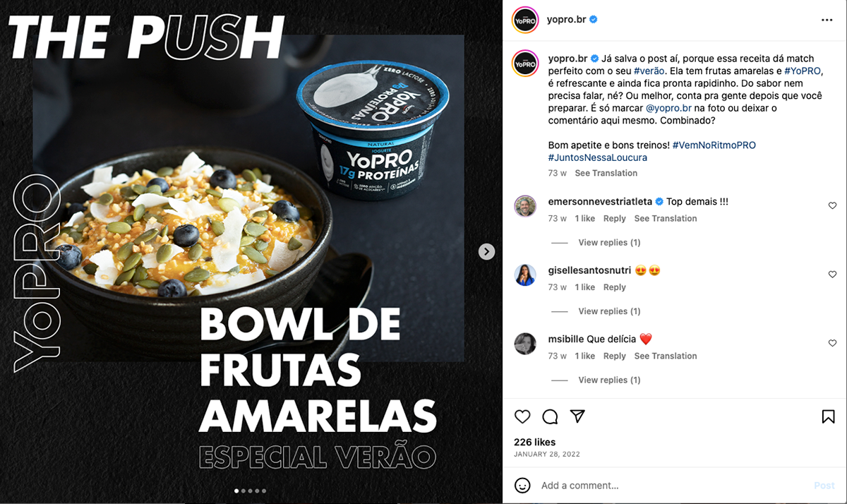This screenshot has width=847, height=504.
Task: Share the post via paper plane icon
Action: [577, 416]
